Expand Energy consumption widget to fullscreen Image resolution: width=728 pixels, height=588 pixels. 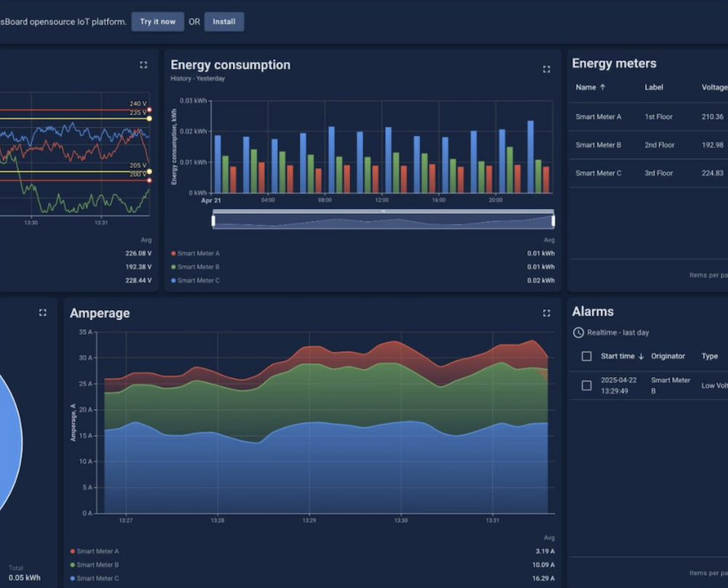546,69
